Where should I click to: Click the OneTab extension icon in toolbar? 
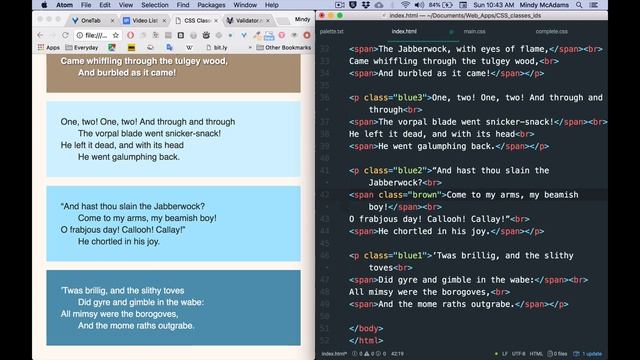point(244,35)
